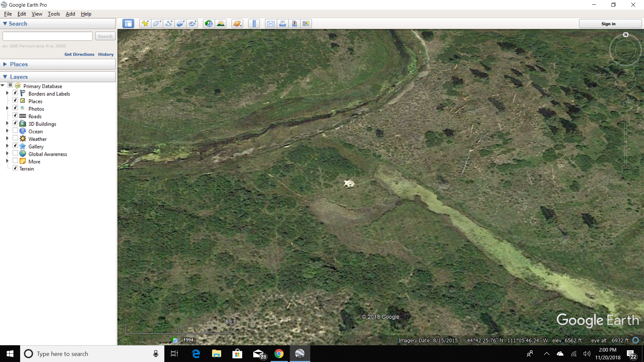Viewport: 644px width, 362px height.
Task: Enable the Ocean layer checkbox
Action: pos(15,131)
